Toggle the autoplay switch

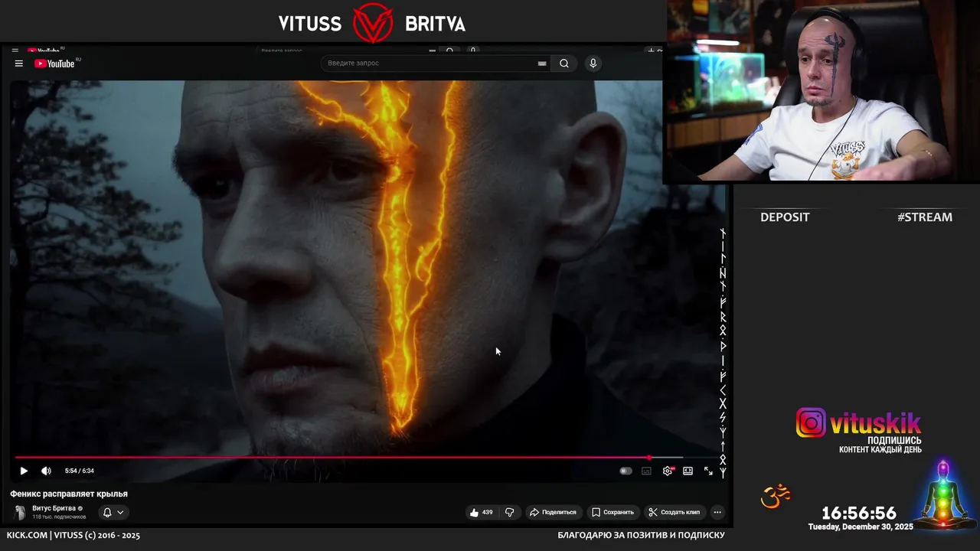[x=626, y=471]
